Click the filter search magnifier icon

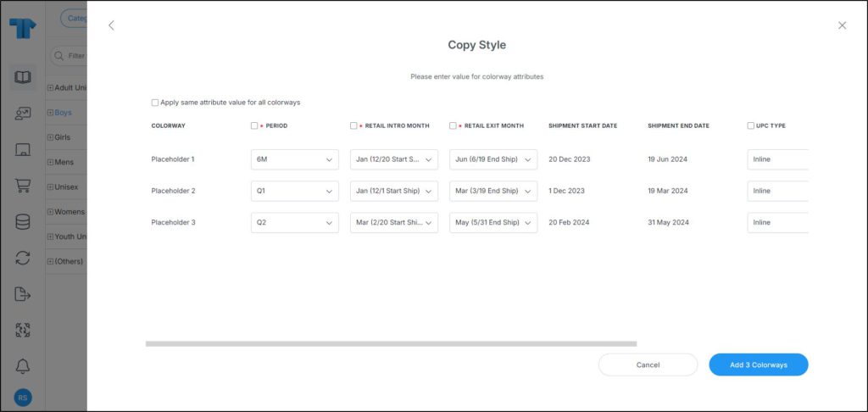[x=59, y=56]
